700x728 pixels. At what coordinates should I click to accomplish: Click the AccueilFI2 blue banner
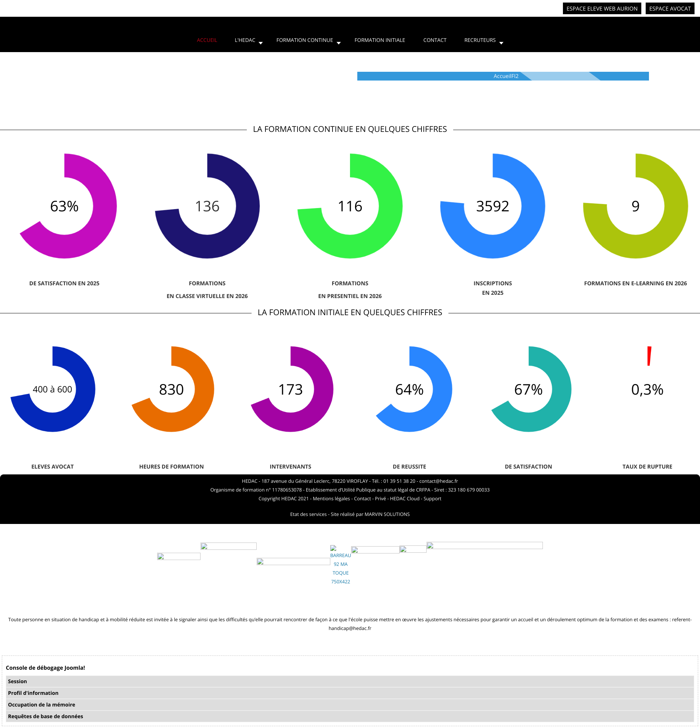[503, 76]
